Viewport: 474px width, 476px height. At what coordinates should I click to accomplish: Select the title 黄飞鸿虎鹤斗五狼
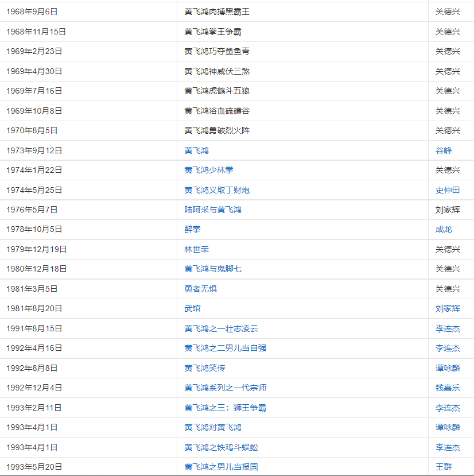[x=217, y=91]
